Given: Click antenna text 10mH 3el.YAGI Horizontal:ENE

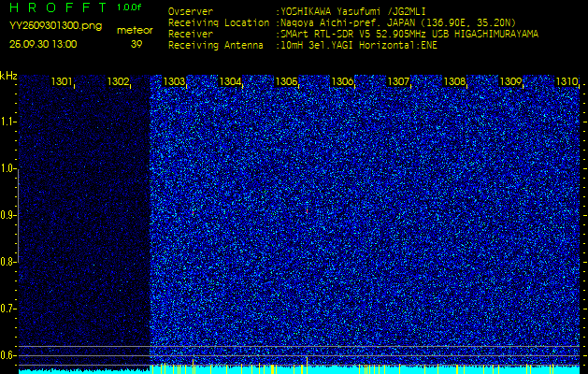Looking at the screenshot, I should [x=359, y=46].
